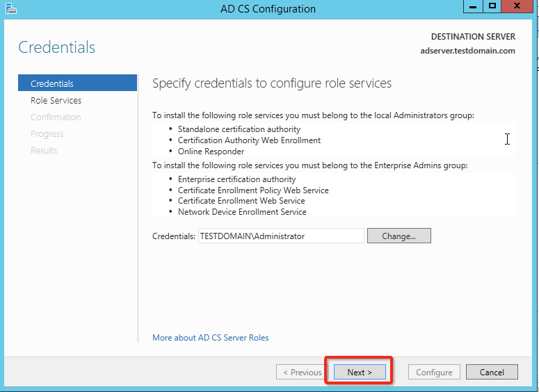Viewport: 539px width, 392px height.
Task: Close the AD CS Configuration wizard
Action: click(518, 6)
